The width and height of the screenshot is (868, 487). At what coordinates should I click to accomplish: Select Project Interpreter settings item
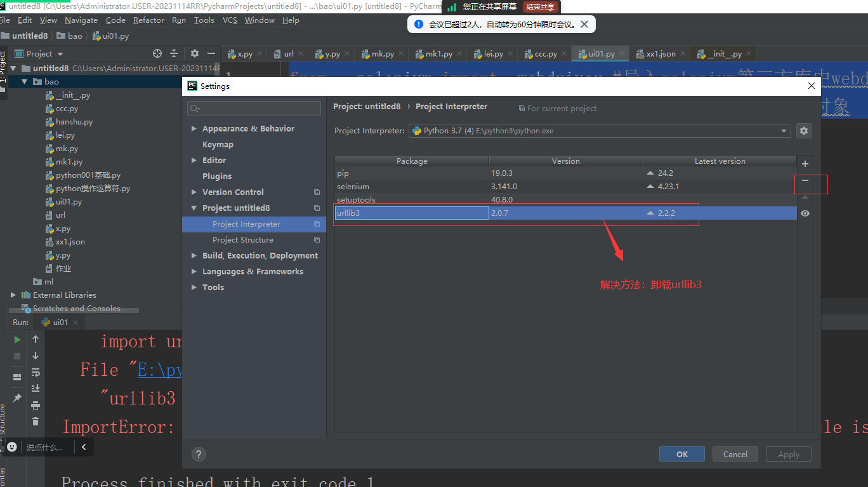tap(254, 224)
